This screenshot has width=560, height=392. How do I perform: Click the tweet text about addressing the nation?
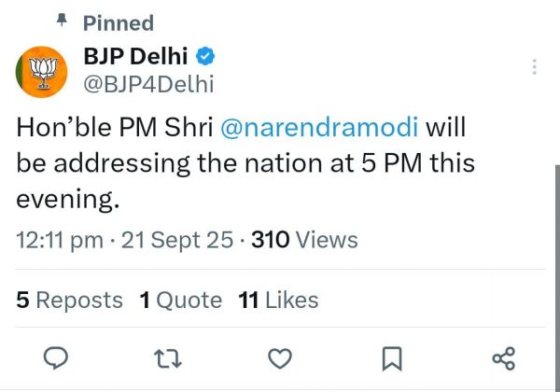point(245,164)
